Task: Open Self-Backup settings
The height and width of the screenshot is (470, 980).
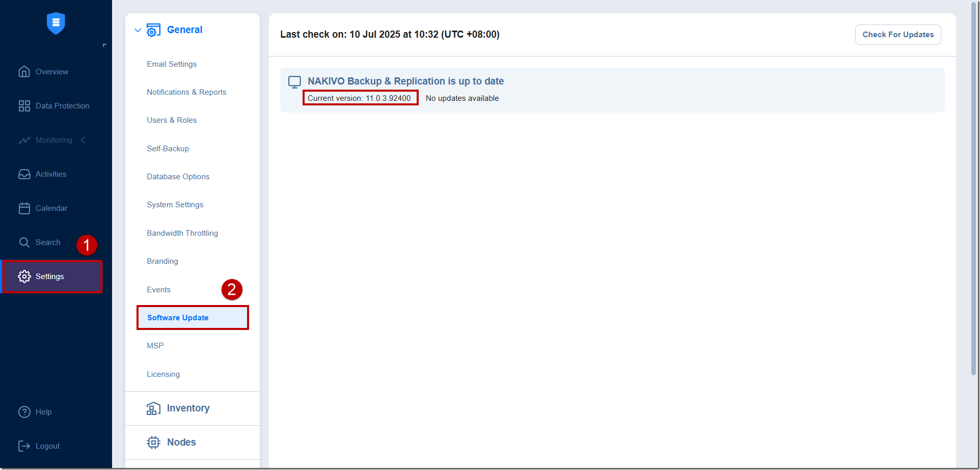Action: click(168, 149)
